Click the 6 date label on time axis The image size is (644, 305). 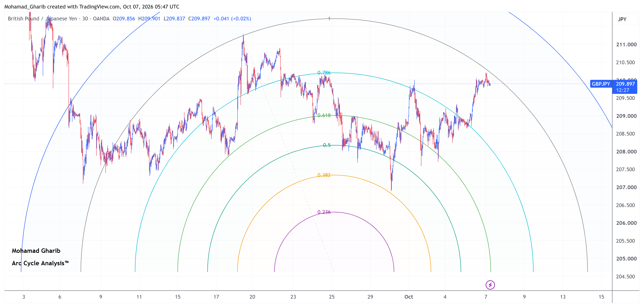pos(60,297)
